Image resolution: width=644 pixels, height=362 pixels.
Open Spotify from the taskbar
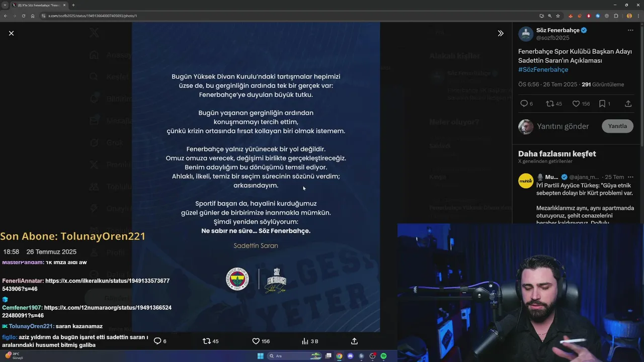pyautogui.click(x=383, y=356)
